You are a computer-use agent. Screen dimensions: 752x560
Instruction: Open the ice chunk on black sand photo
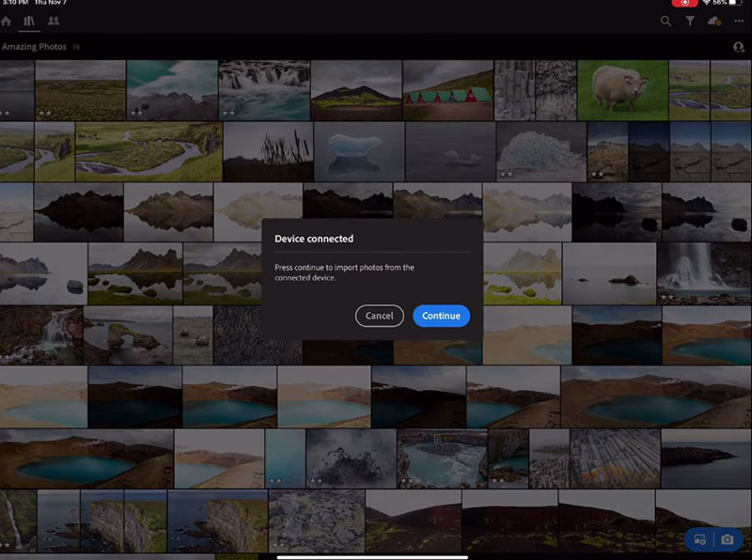[x=541, y=151]
